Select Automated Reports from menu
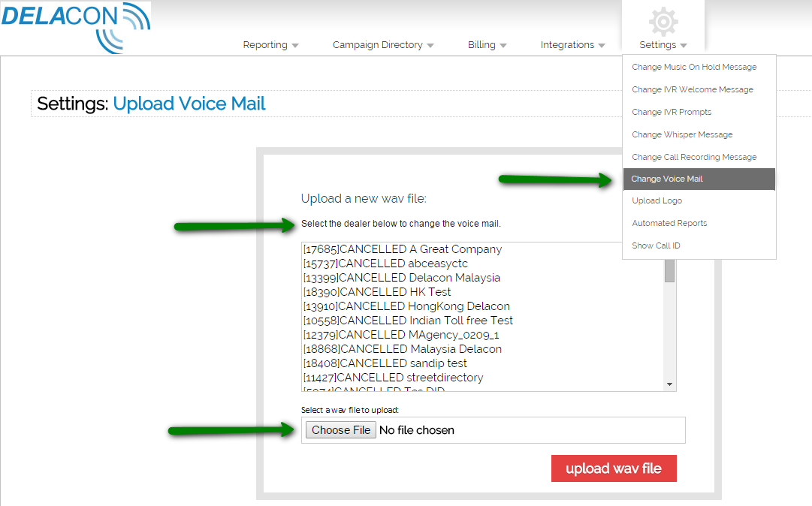 pyautogui.click(x=699, y=223)
